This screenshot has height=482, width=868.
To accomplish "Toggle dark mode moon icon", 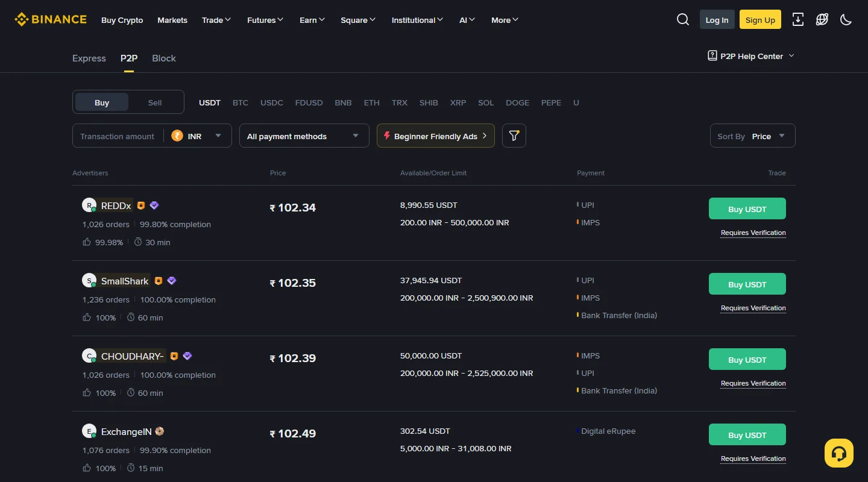I will [846, 19].
